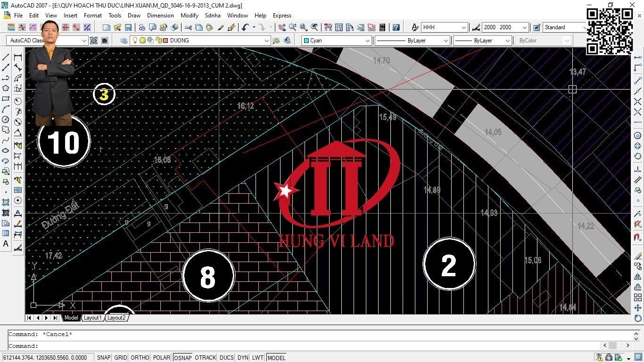
Task: Click the Aligned dimension tool
Action: [18, 67]
